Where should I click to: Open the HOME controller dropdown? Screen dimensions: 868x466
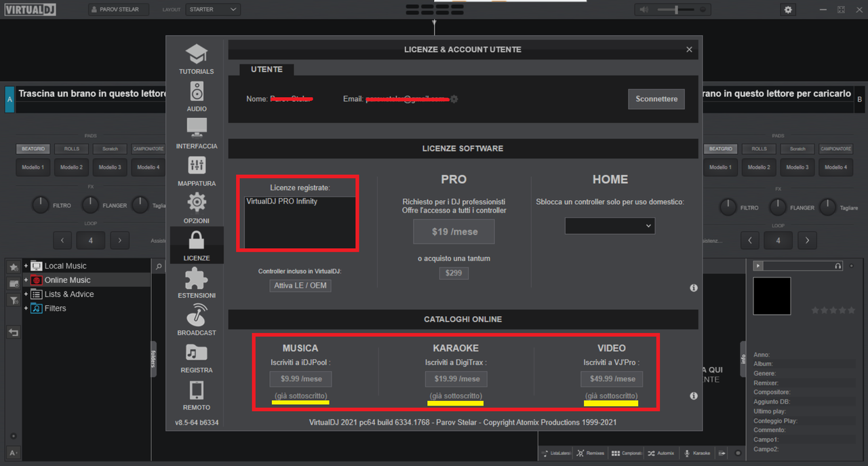click(x=610, y=225)
